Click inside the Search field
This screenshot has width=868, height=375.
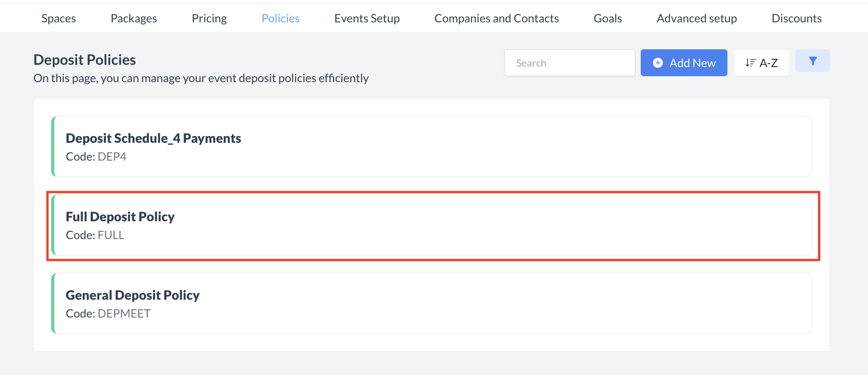click(x=569, y=62)
